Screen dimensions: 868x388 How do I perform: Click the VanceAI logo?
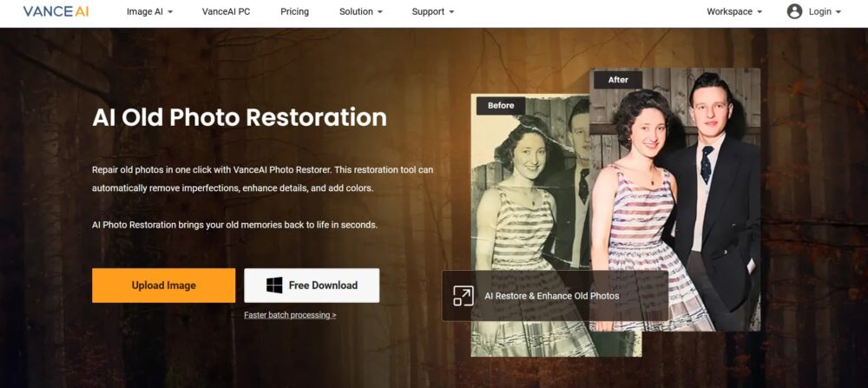coord(56,12)
